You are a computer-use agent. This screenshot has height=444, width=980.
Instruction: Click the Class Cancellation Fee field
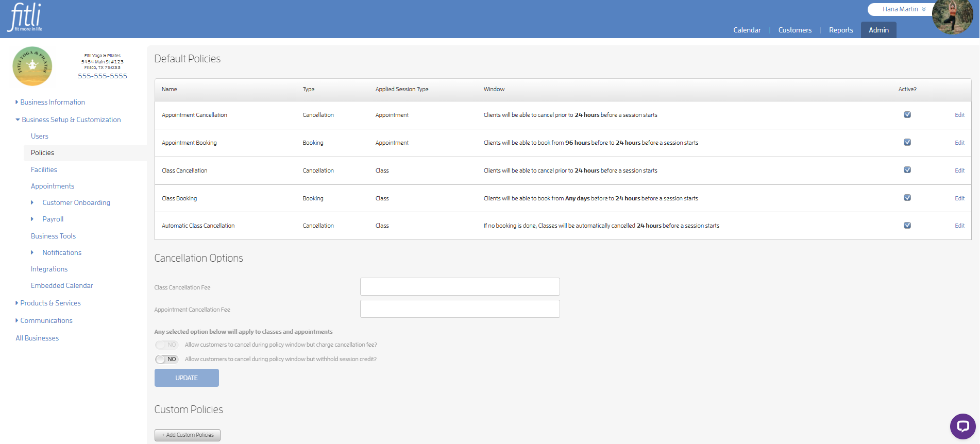[460, 286]
